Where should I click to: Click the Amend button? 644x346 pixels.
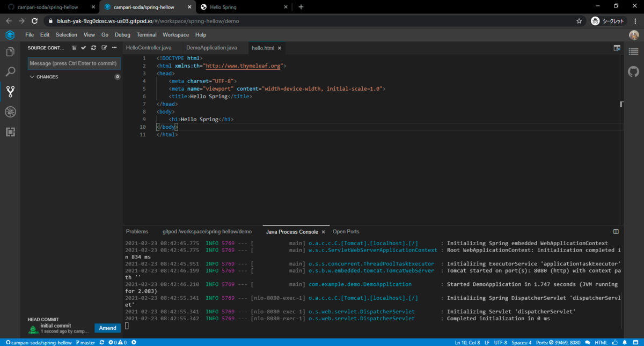107,328
